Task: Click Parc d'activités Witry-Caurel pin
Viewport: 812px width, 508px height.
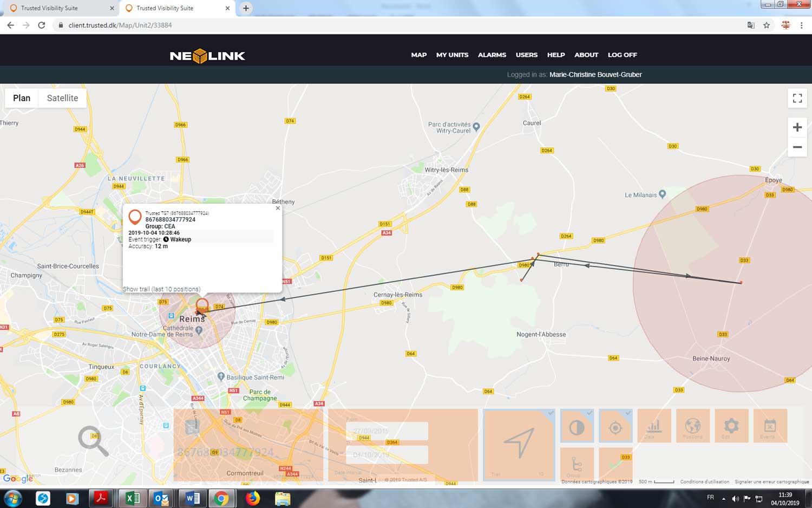Action: 476,127
